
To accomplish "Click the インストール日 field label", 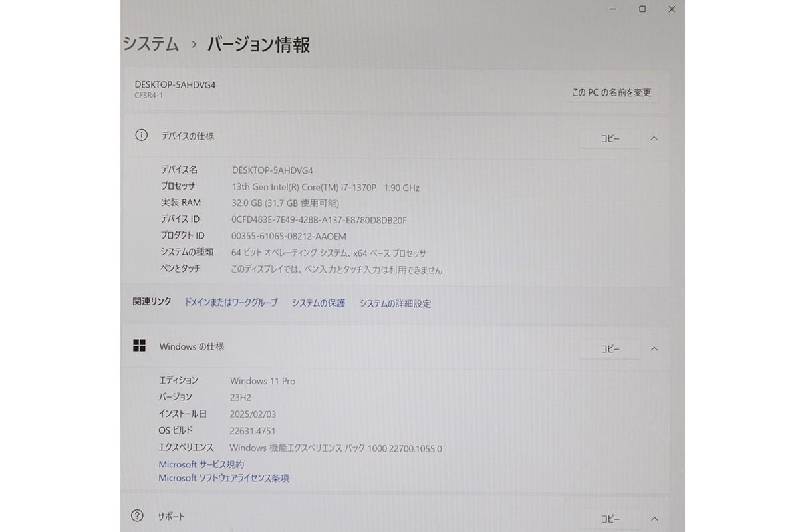I will point(183,413).
